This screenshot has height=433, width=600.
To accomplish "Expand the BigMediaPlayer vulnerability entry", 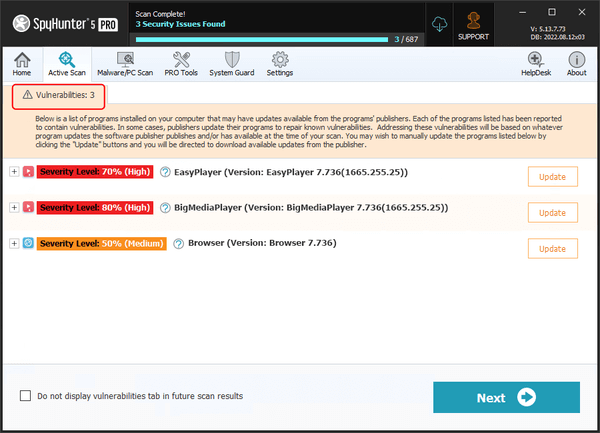I will (14, 207).
